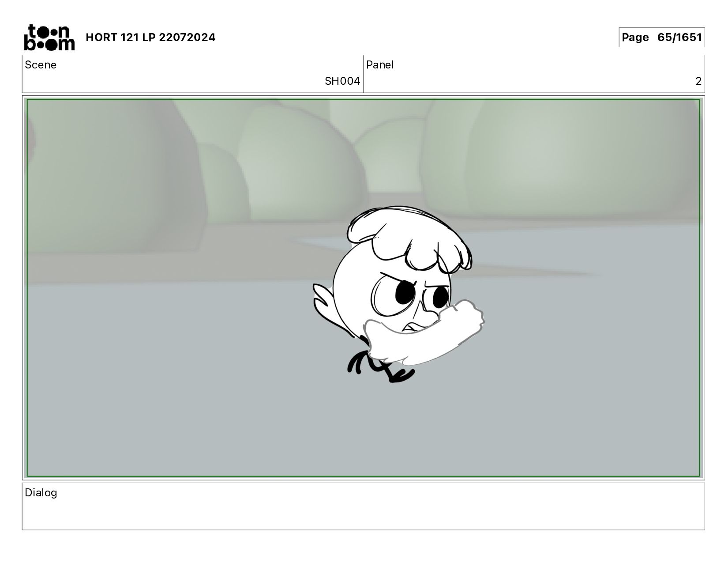Click the 'Panel' label

(x=380, y=65)
